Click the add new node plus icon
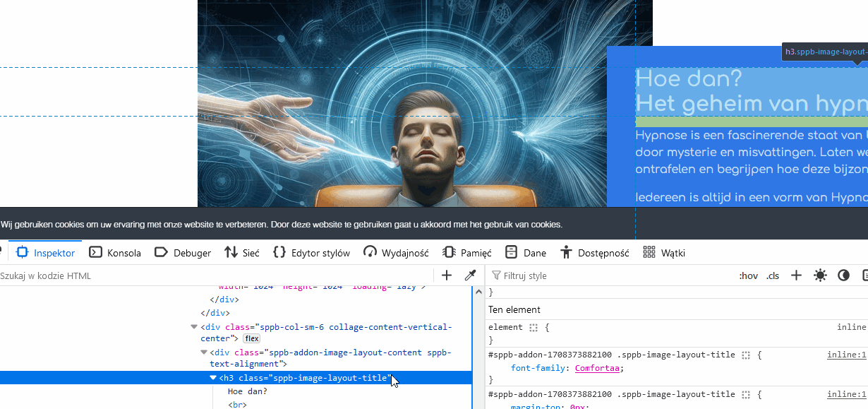This screenshot has width=868, height=409. click(446, 275)
